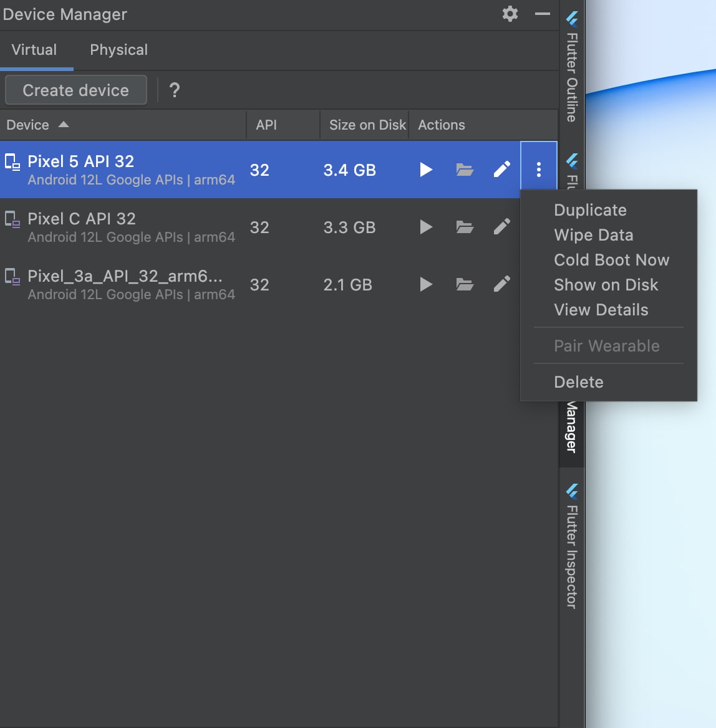
Task: Choose View Details from the menu
Action: (601, 310)
